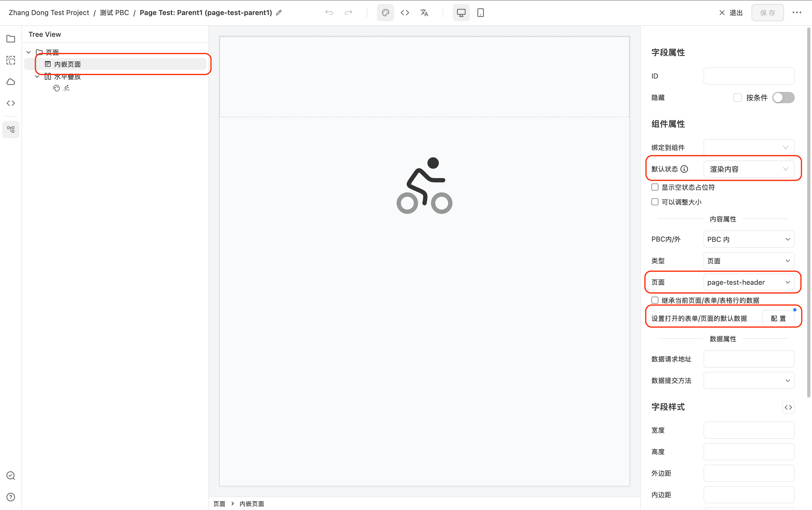Click 内嵌页面 in bottom breadcrumb
The width and height of the screenshot is (812, 510).
point(252,504)
